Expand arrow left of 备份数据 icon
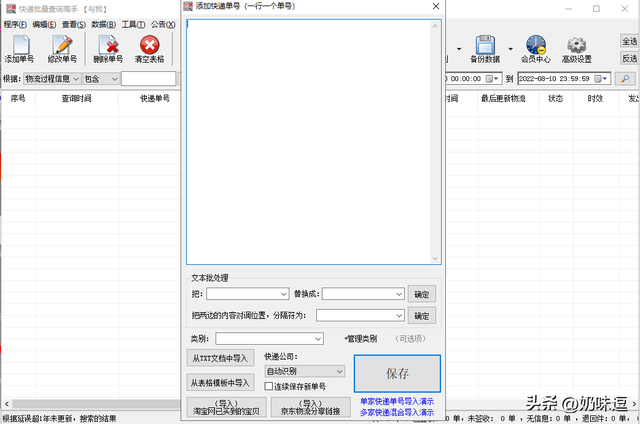Screen dimensions: 640x424 click(x=459, y=49)
